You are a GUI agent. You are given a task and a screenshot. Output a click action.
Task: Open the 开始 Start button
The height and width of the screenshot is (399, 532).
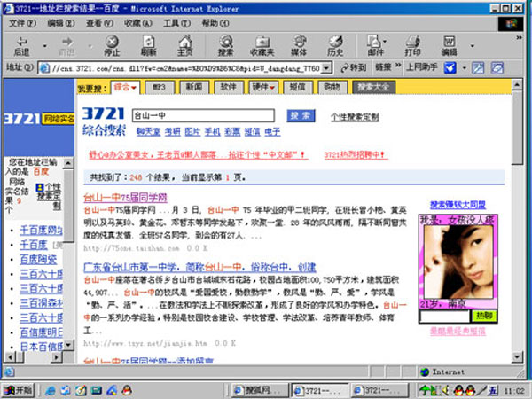[18, 390]
